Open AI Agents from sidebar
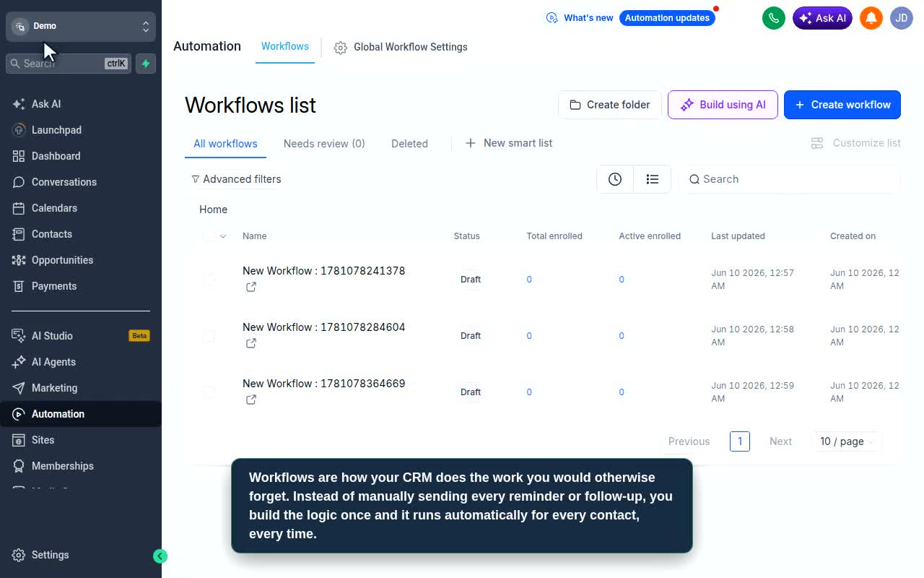The height and width of the screenshot is (578, 924). click(x=81, y=362)
